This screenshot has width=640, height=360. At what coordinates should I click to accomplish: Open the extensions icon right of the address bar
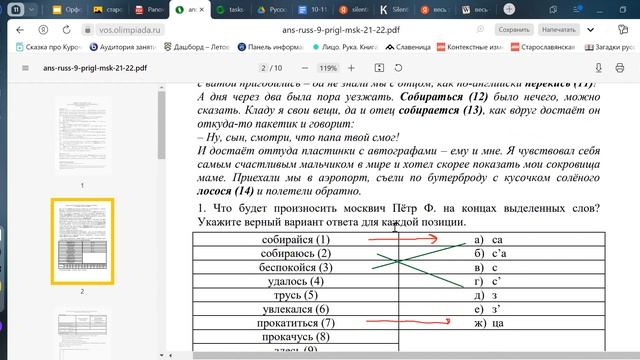(x=622, y=30)
